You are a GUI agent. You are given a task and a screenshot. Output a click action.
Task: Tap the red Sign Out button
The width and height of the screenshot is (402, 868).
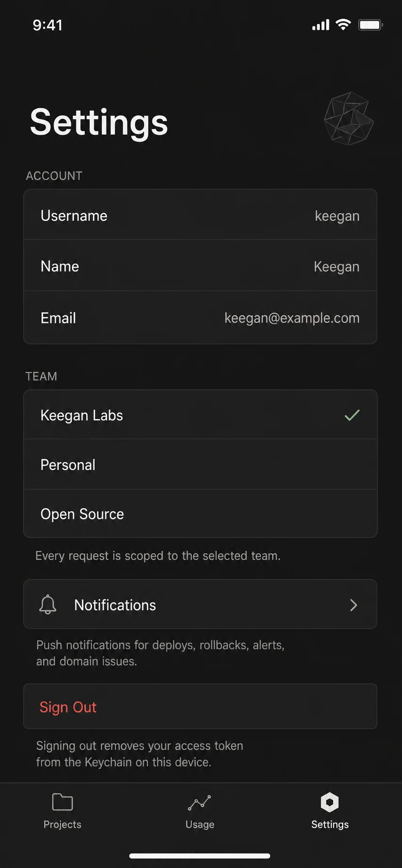point(200,707)
